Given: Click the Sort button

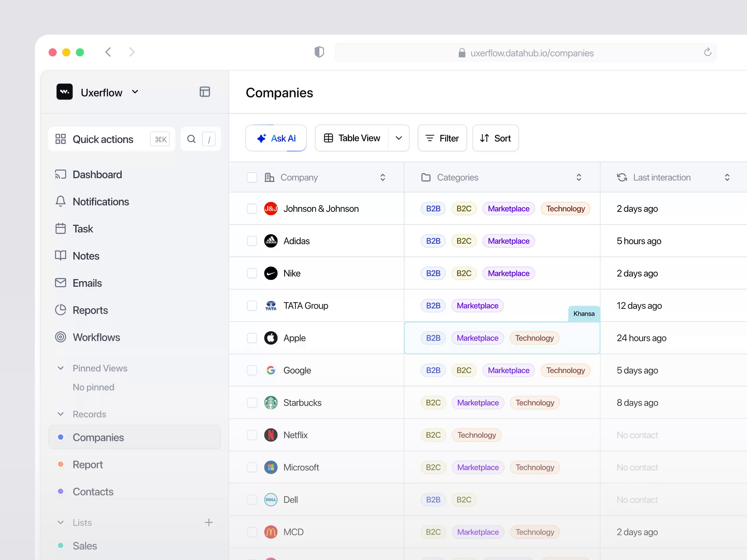Looking at the screenshot, I should click(x=495, y=138).
